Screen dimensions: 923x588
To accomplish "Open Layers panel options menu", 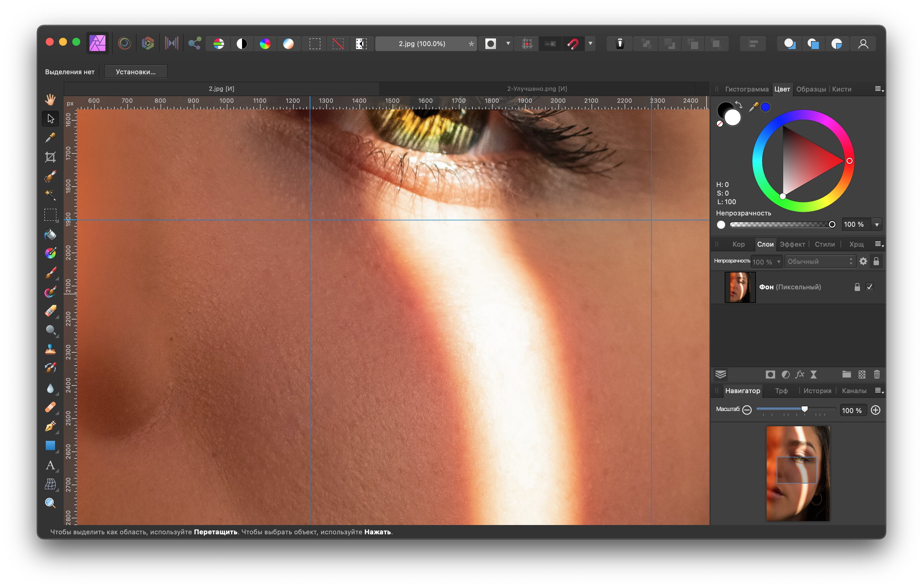I will click(x=879, y=244).
